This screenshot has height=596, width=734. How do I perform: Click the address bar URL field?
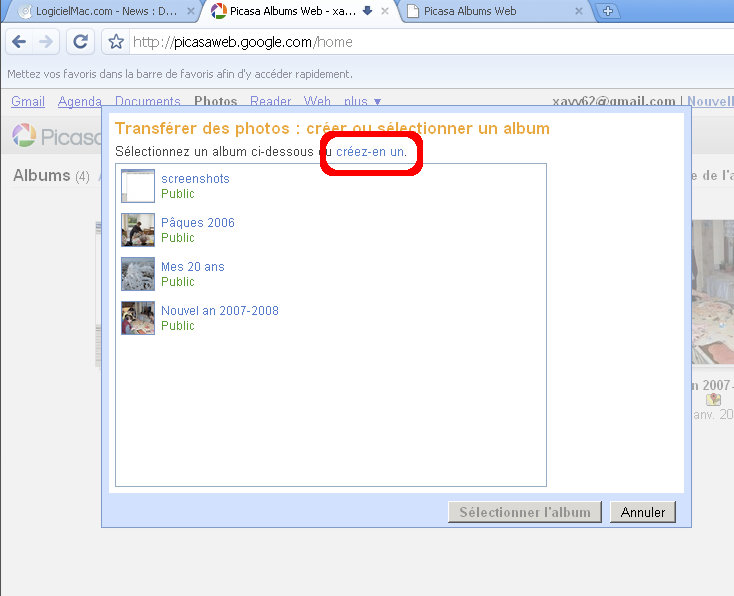tap(431, 42)
